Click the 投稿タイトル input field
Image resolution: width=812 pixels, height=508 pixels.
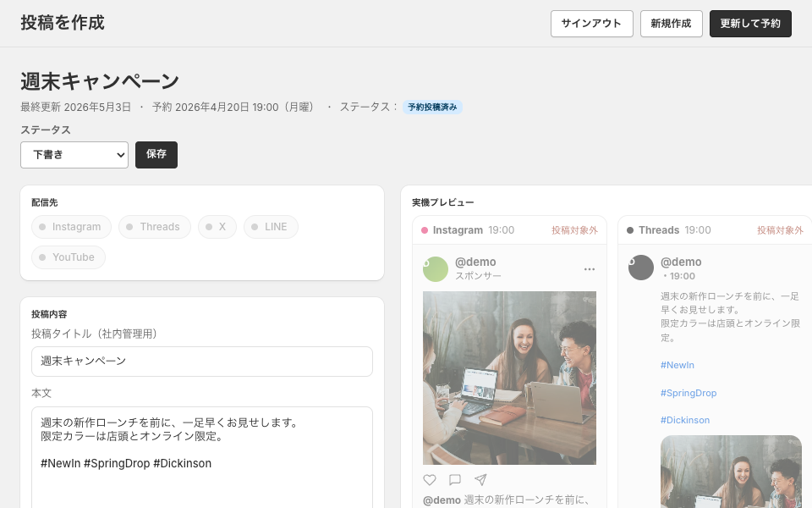202,362
